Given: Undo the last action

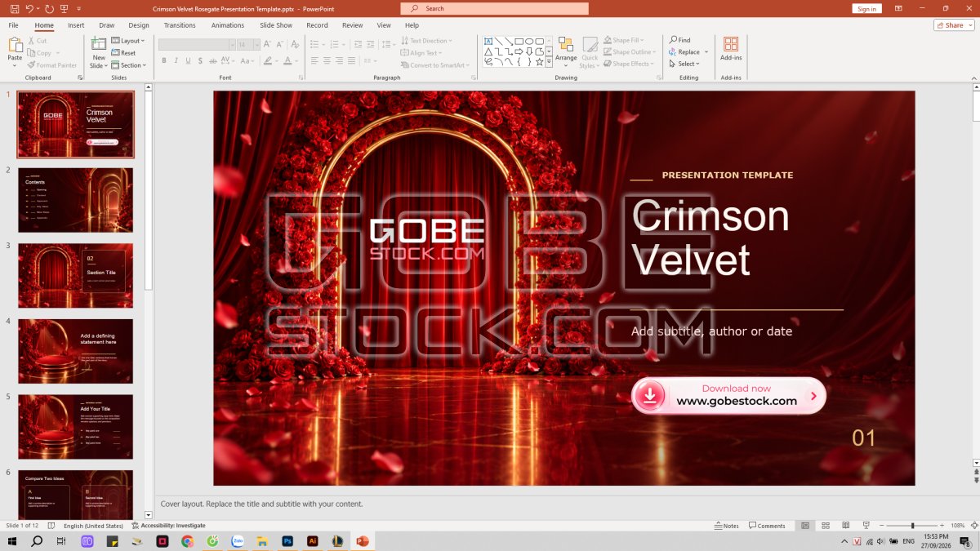Looking at the screenshot, I should point(30,8).
